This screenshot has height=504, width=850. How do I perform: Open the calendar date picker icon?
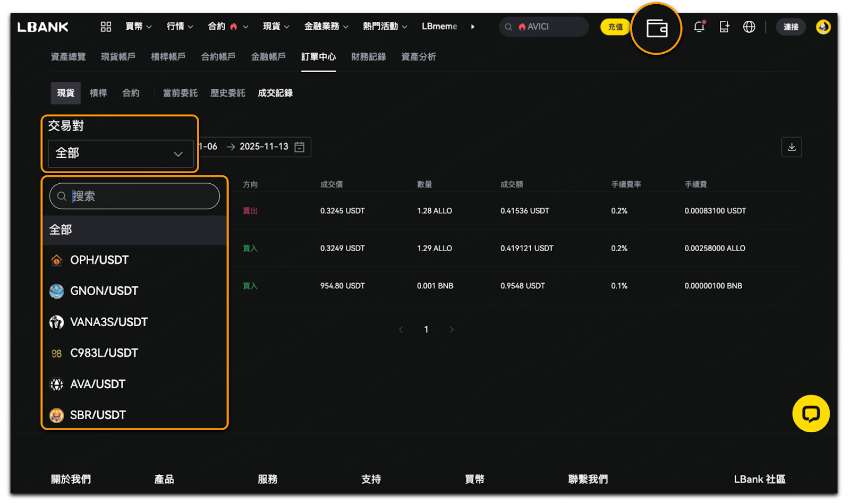300,147
